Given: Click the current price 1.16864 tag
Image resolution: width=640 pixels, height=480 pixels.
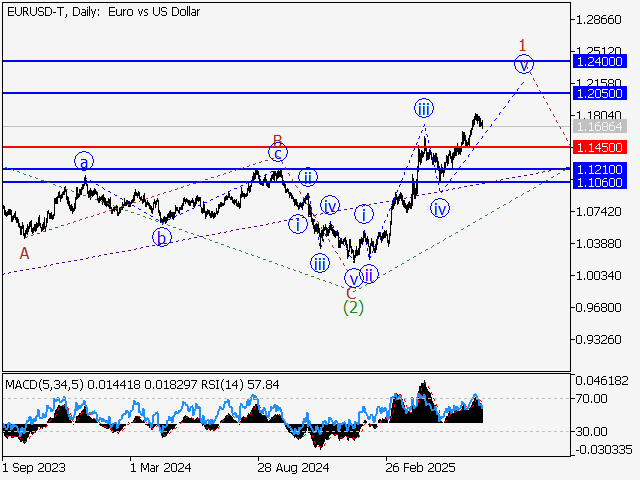Looking at the screenshot, I should (601, 127).
